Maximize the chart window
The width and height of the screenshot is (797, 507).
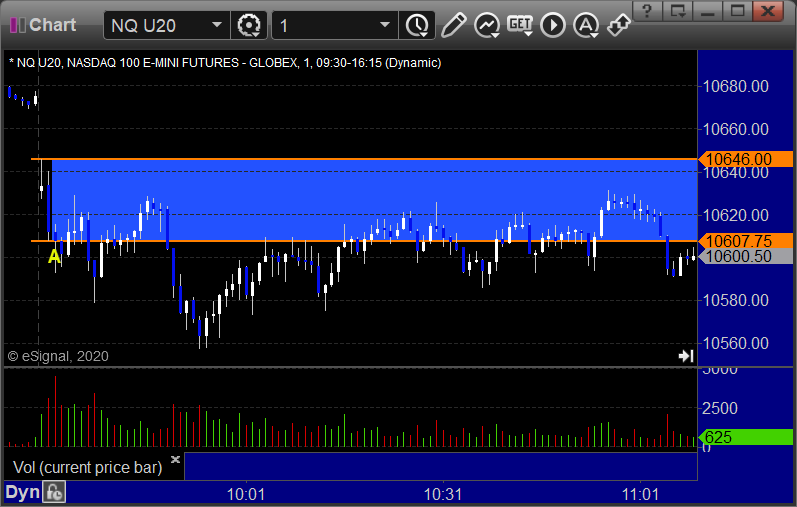[x=738, y=11]
